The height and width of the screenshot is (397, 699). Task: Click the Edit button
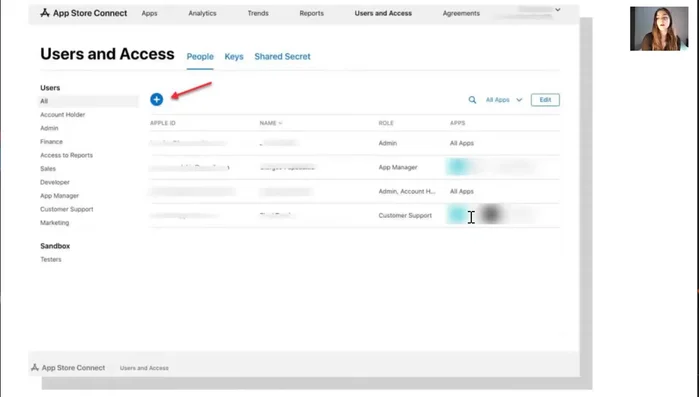[545, 100]
